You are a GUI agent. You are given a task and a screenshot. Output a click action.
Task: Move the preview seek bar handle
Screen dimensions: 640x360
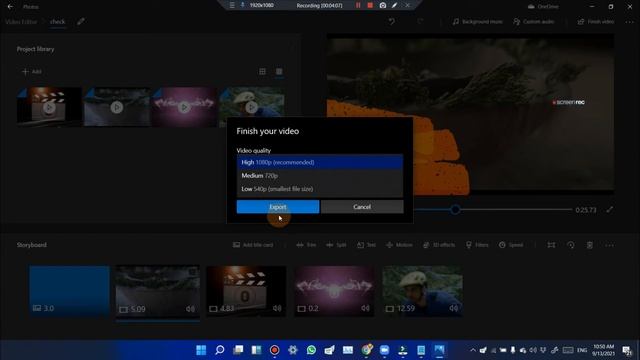click(455, 210)
